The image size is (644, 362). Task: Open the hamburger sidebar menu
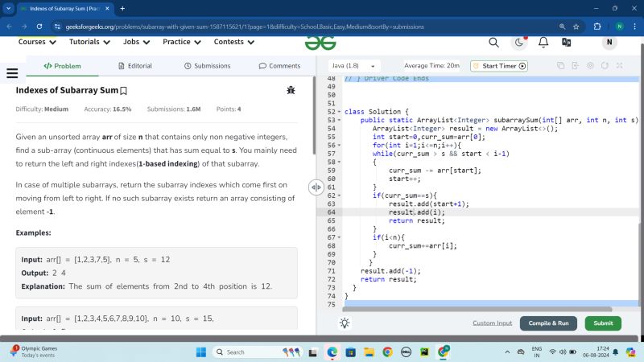tap(12, 73)
